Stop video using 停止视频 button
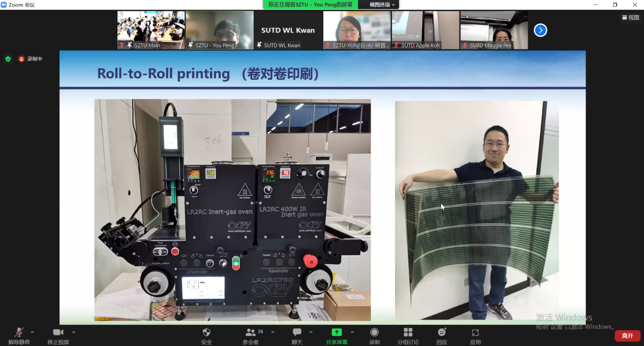 [58, 336]
